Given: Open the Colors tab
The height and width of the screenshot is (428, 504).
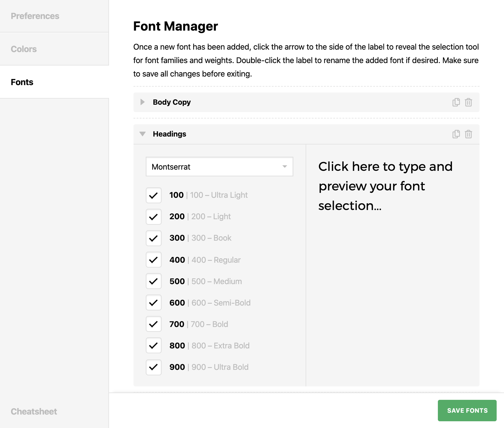Looking at the screenshot, I should click(x=24, y=49).
